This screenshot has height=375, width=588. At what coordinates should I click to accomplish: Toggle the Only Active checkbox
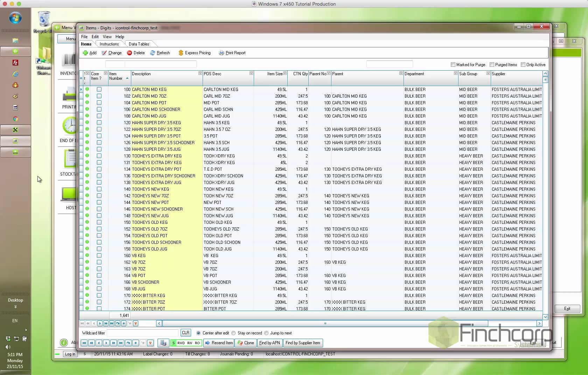[x=523, y=65]
